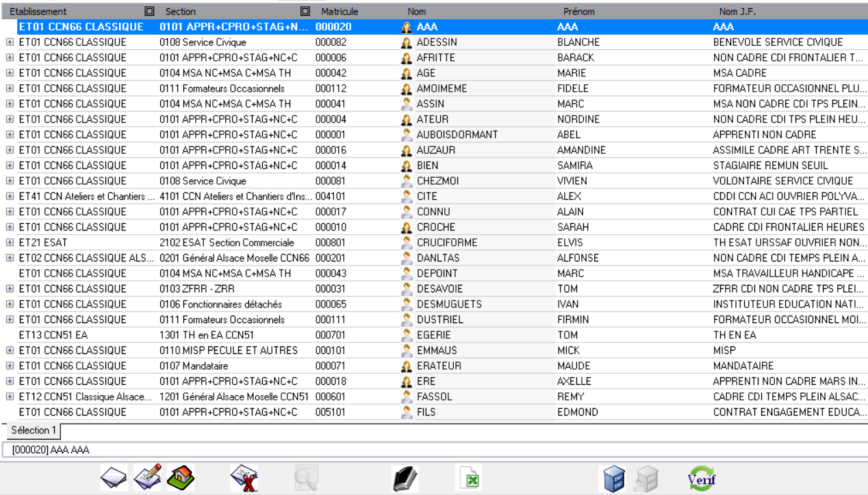Click the person icon beside AUBOISDORMANT

coord(407,135)
